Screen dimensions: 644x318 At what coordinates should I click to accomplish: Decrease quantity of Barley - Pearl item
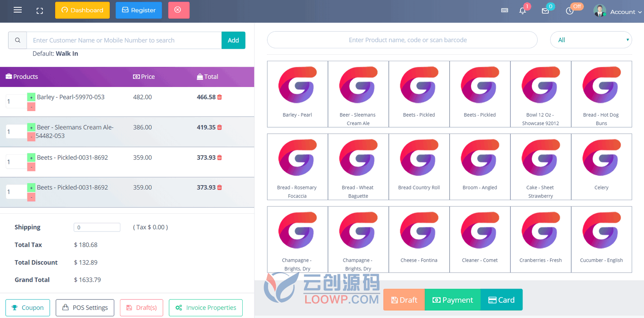(31, 107)
